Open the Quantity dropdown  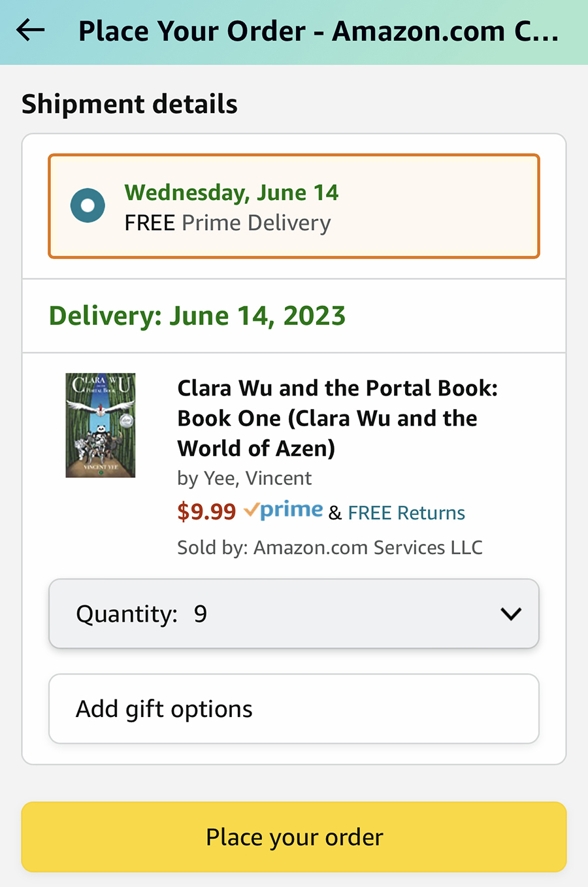[x=293, y=613]
